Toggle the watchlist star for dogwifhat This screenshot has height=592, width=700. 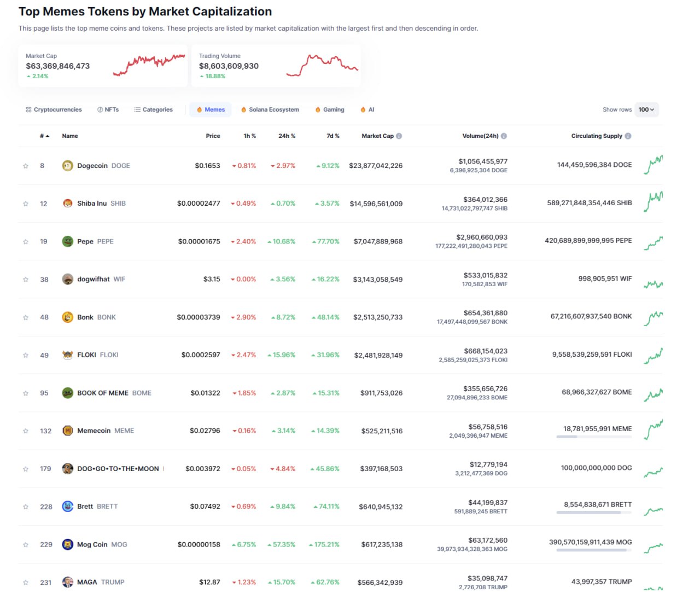(x=26, y=280)
